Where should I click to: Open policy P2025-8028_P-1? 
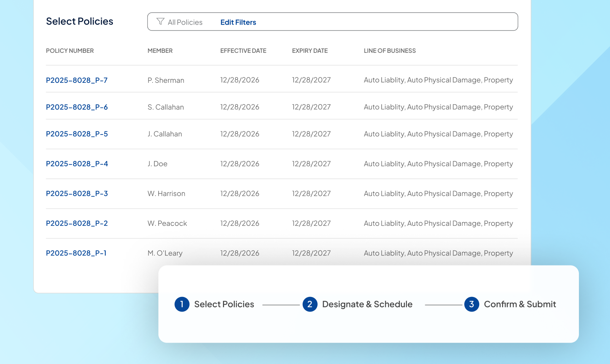click(76, 253)
